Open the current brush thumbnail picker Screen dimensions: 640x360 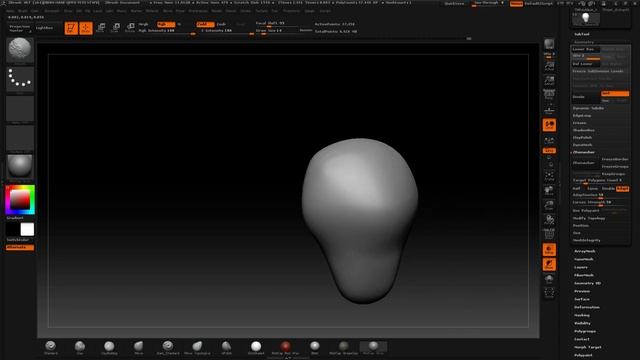pos(20,50)
